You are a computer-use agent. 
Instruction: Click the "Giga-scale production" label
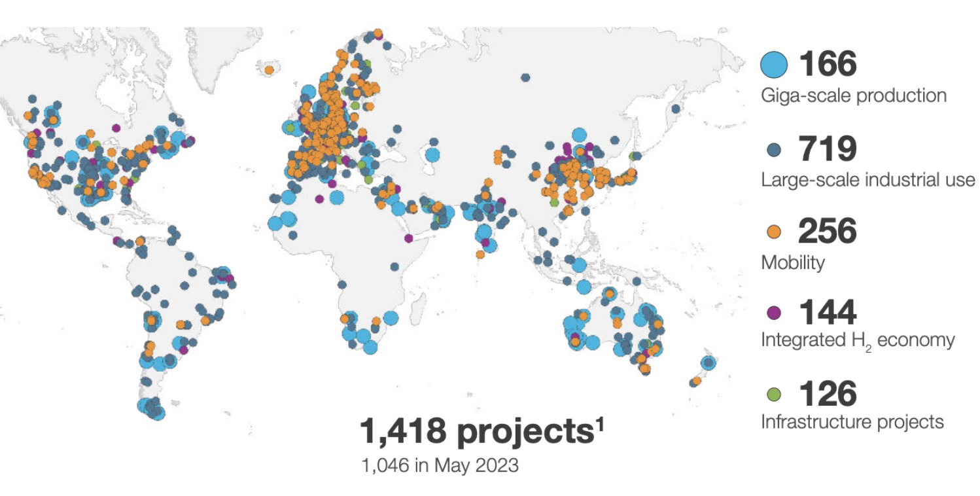click(x=854, y=96)
